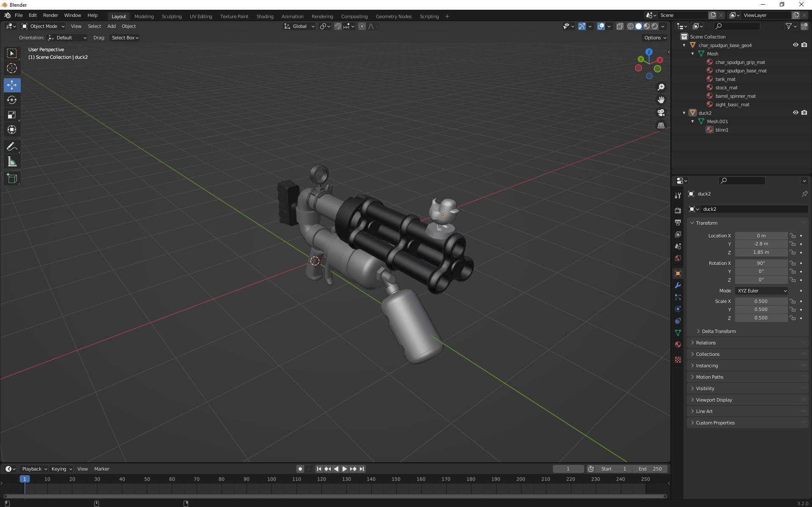Open the Playback popover

[34, 469]
